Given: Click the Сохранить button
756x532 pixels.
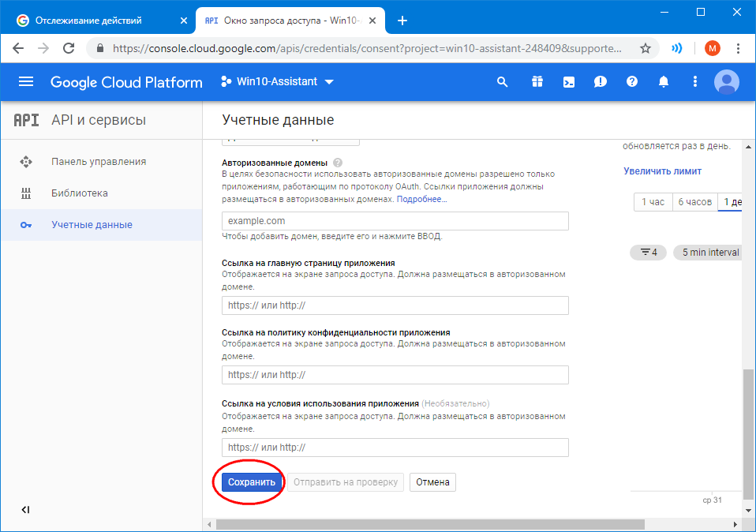Looking at the screenshot, I should click(252, 482).
